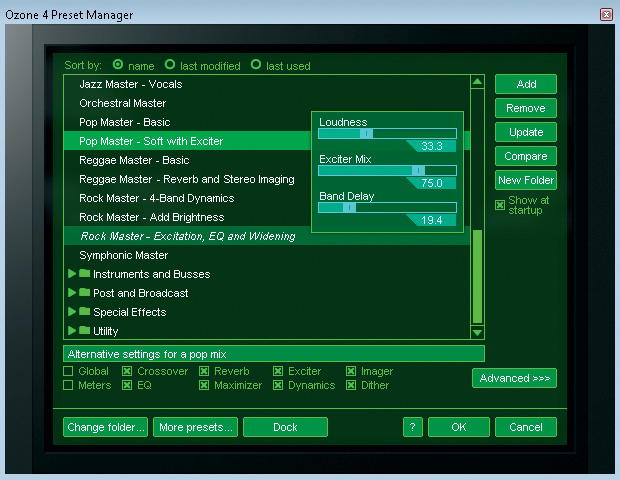
Task: Click the Dock button
Action: coord(285,427)
